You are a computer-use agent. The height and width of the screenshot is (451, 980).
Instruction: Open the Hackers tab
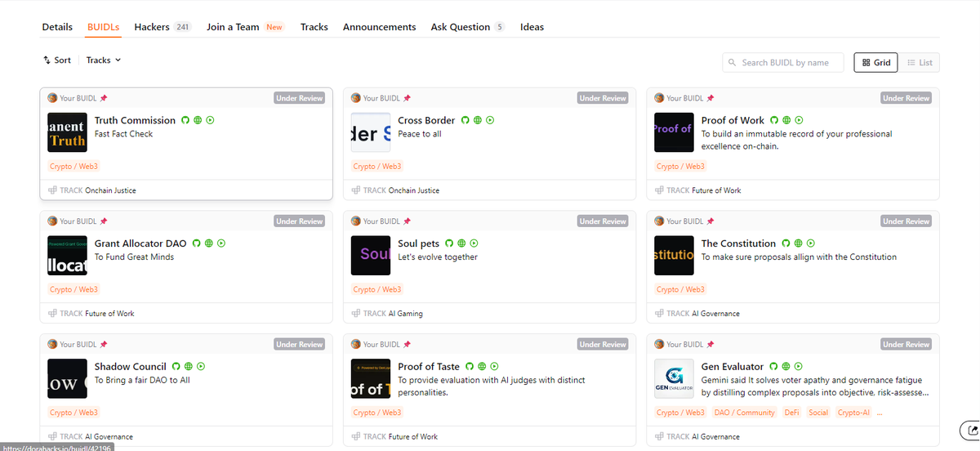click(163, 27)
